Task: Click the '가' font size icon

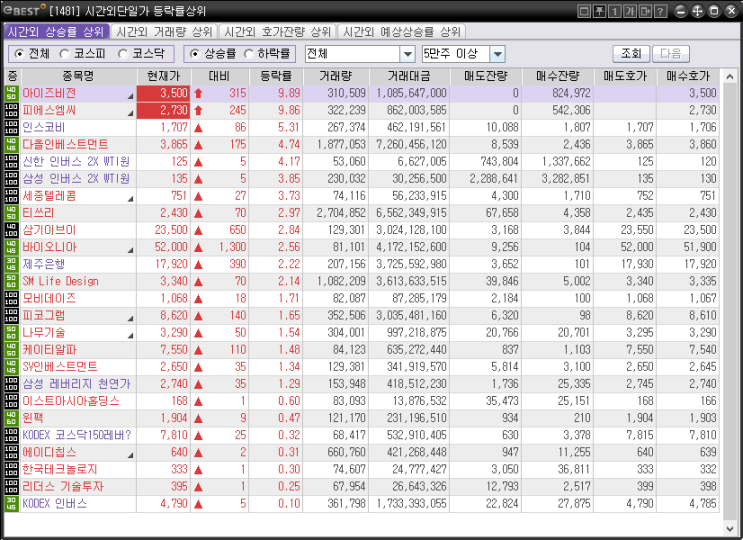Action: pos(630,11)
